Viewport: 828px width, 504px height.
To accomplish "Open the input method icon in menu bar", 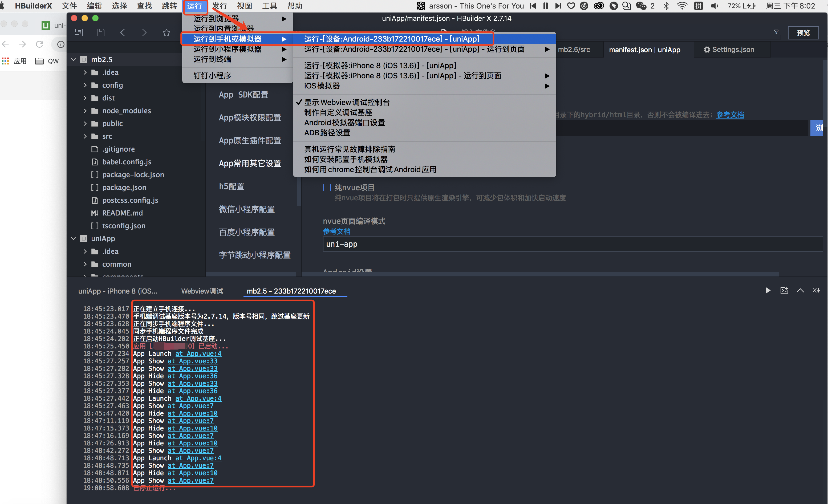I will (698, 6).
